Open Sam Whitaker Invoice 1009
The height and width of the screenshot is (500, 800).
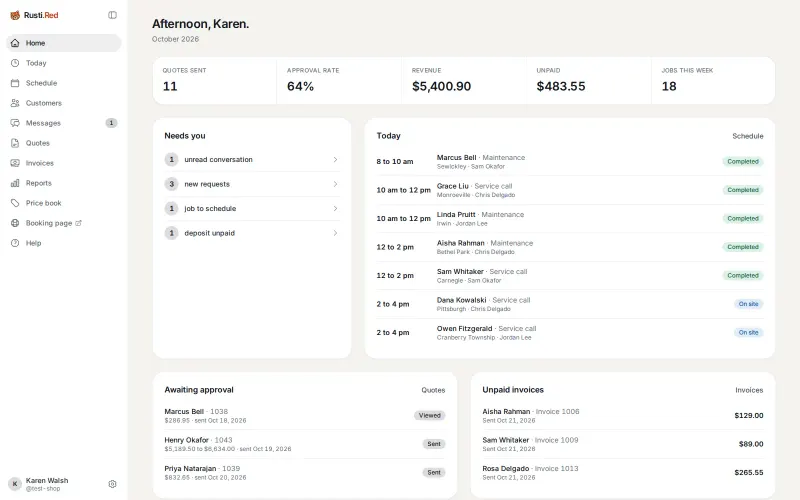click(x=622, y=444)
